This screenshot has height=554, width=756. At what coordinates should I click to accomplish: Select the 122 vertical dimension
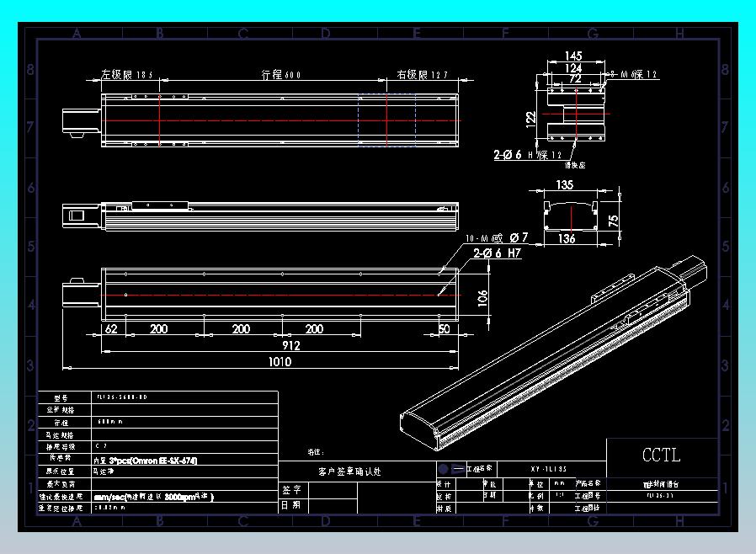point(531,119)
